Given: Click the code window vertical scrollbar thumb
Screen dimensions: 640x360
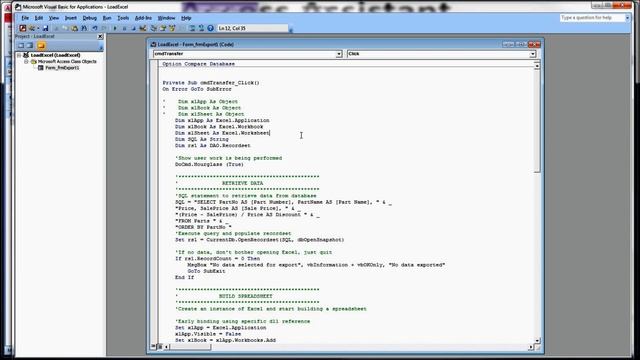Looking at the screenshot, I should click(537, 120).
